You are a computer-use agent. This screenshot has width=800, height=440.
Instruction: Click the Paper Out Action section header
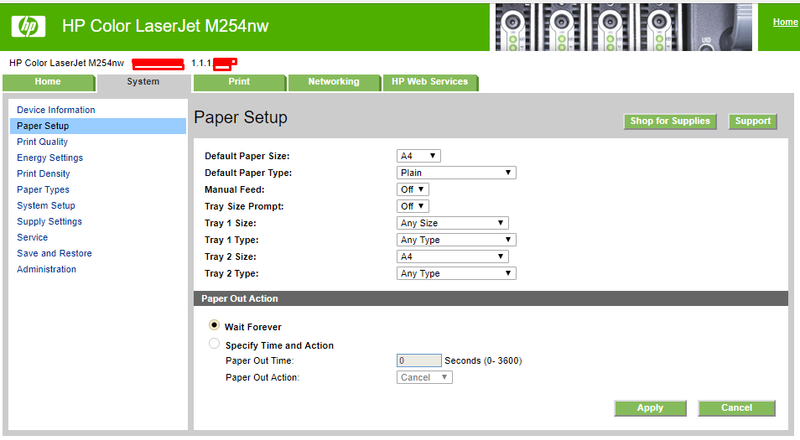pyautogui.click(x=491, y=299)
